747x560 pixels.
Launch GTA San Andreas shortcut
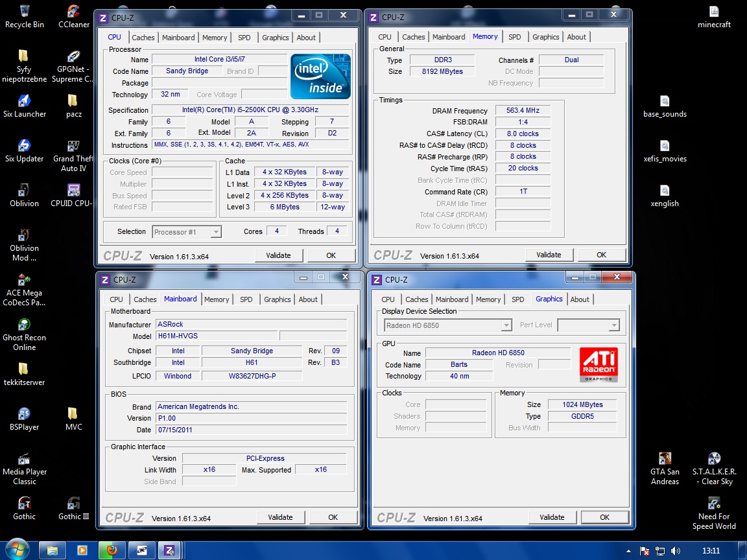665,469
